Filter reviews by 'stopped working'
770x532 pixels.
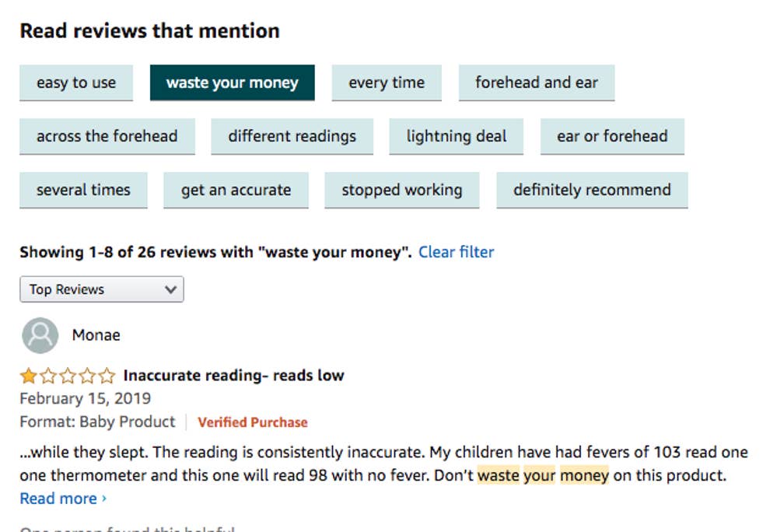(401, 190)
